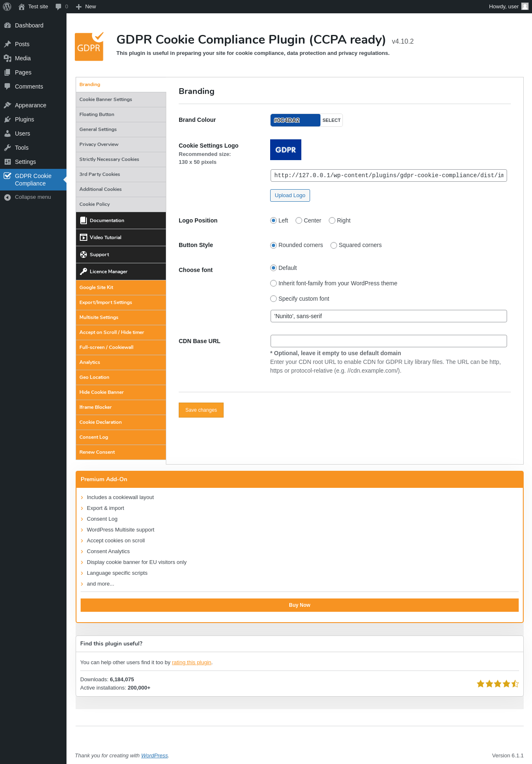Click the Upload Logo button

point(290,195)
